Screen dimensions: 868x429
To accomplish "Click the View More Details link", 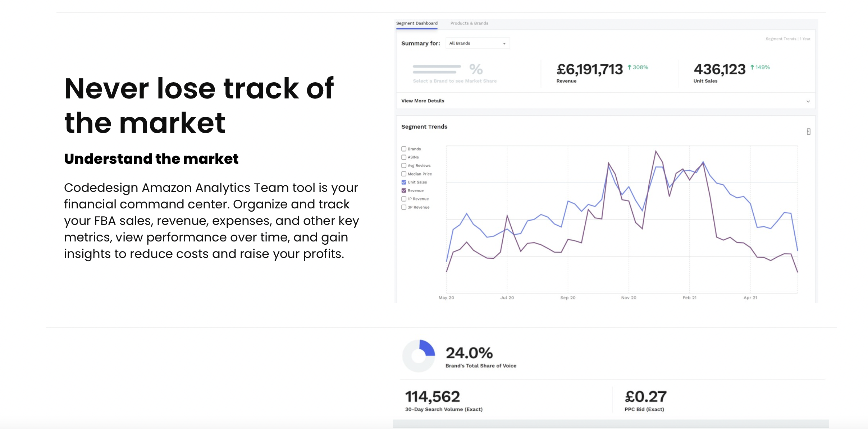I will [422, 101].
